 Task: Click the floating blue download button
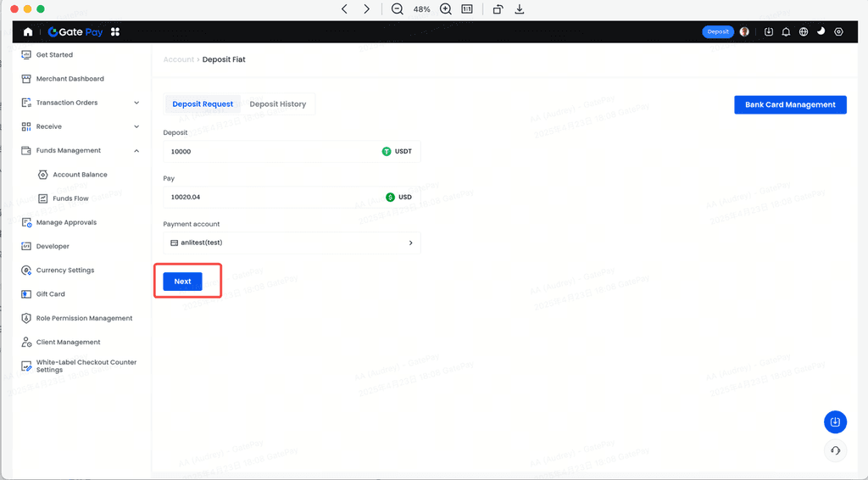point(835,421)
